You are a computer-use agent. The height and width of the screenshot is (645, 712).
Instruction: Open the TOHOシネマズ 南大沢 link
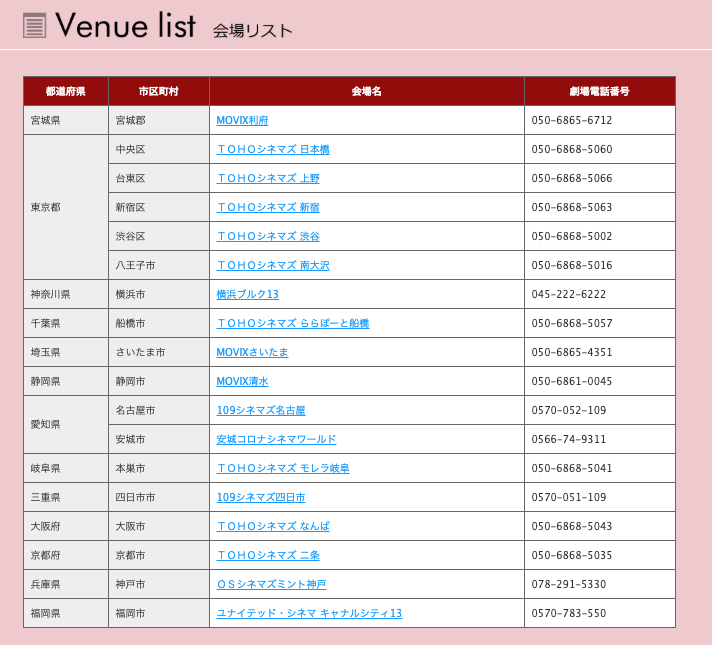273,265
